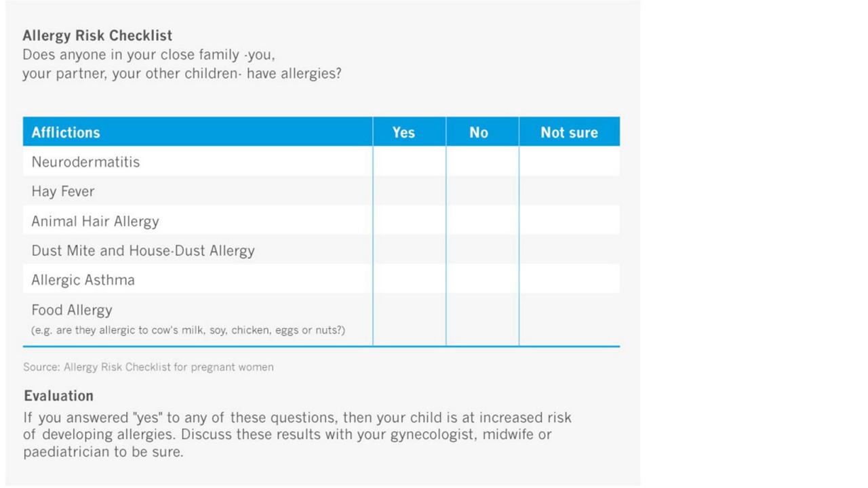
Task: Mark Yes for Dust Mite and House-Dust Allergy
Action: (x=410, y=249)
